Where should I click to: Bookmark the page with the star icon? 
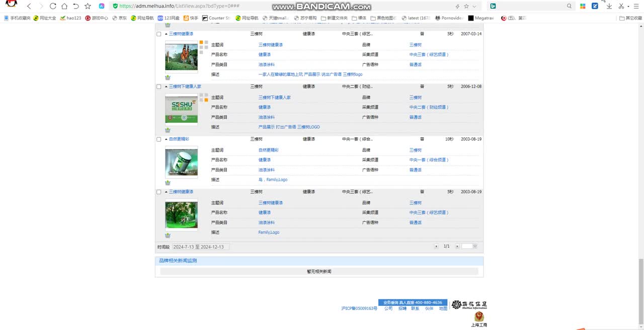(88, 6)
